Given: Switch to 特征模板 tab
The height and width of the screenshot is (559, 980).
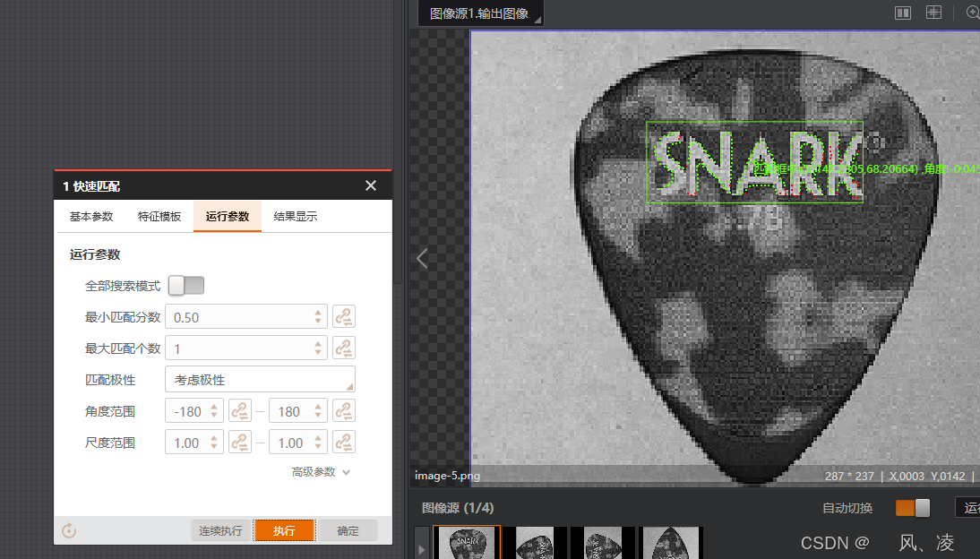Looking at the screenshot, I should pos(159,217).
